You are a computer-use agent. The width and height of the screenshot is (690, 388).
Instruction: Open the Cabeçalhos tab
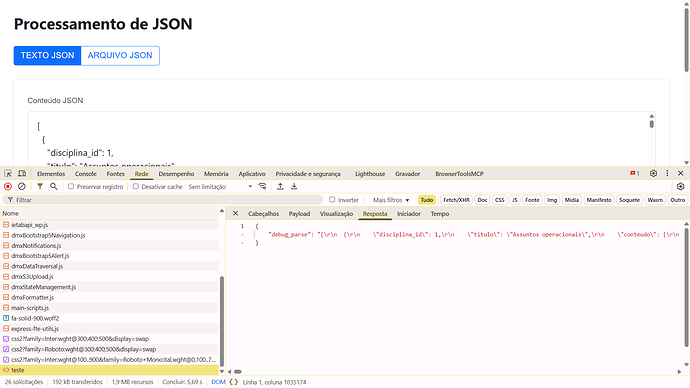click(x=263, y=214)
